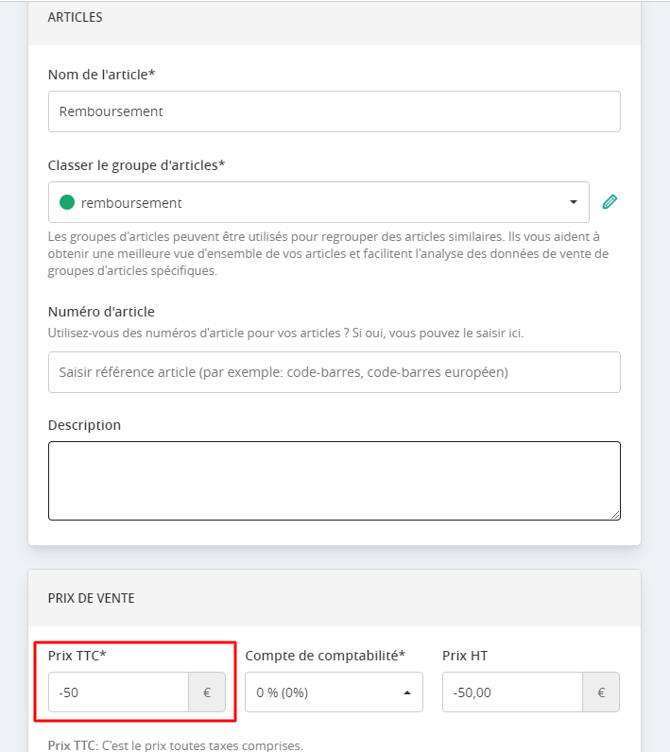Screen dimensions: 670x752
Task: Click the PRIX DE VENTE section header
Action: point(91,598)
